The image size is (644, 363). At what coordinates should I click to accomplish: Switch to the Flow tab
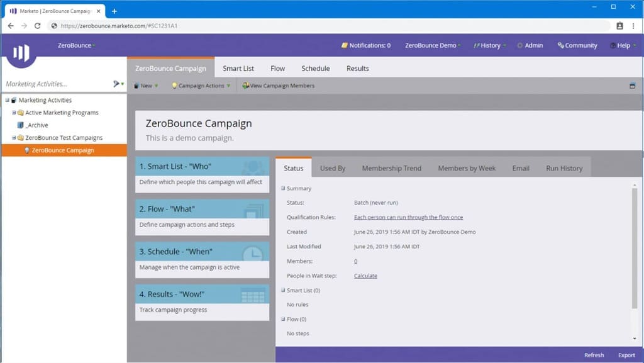[277, 68]
